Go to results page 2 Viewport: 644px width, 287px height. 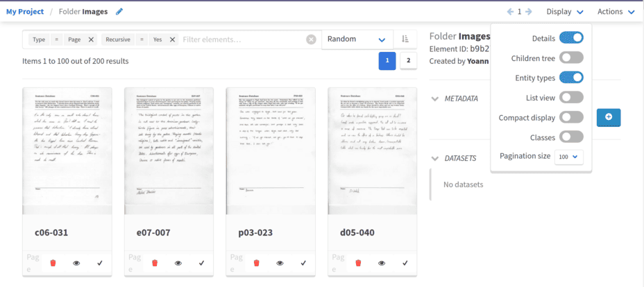coord(408,61)
